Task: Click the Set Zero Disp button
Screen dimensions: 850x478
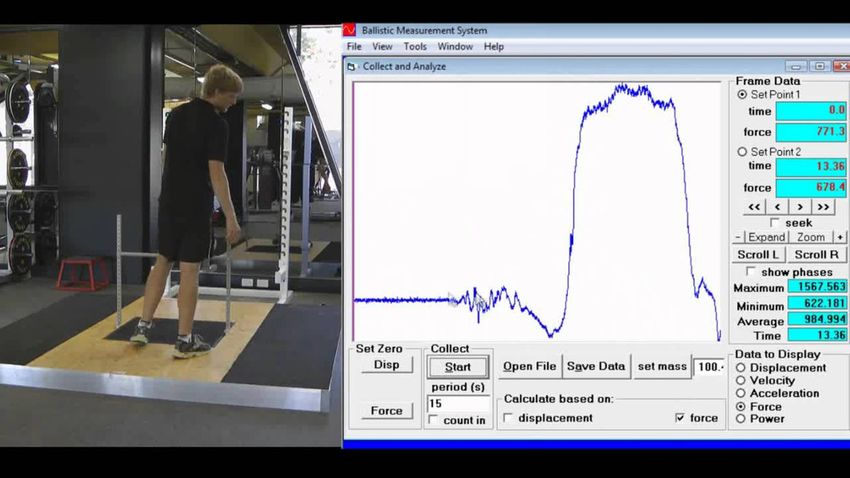Action: 387,365
